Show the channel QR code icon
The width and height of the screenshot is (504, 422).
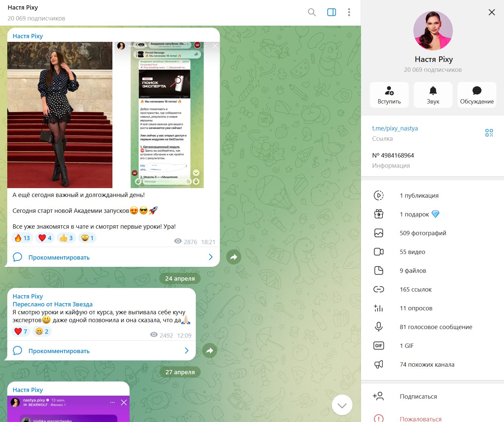point(489,133)
